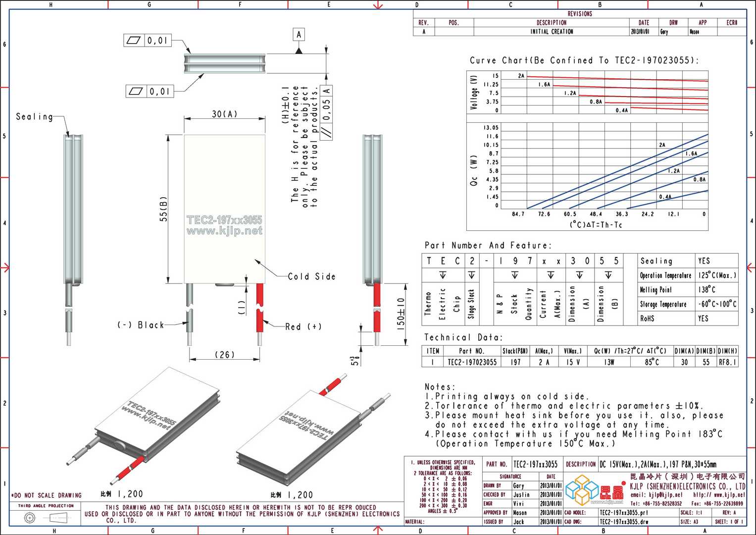Click the '(°C)ΔT=Th-Tc' axis label
756x535 pixels.
(596, 225)
